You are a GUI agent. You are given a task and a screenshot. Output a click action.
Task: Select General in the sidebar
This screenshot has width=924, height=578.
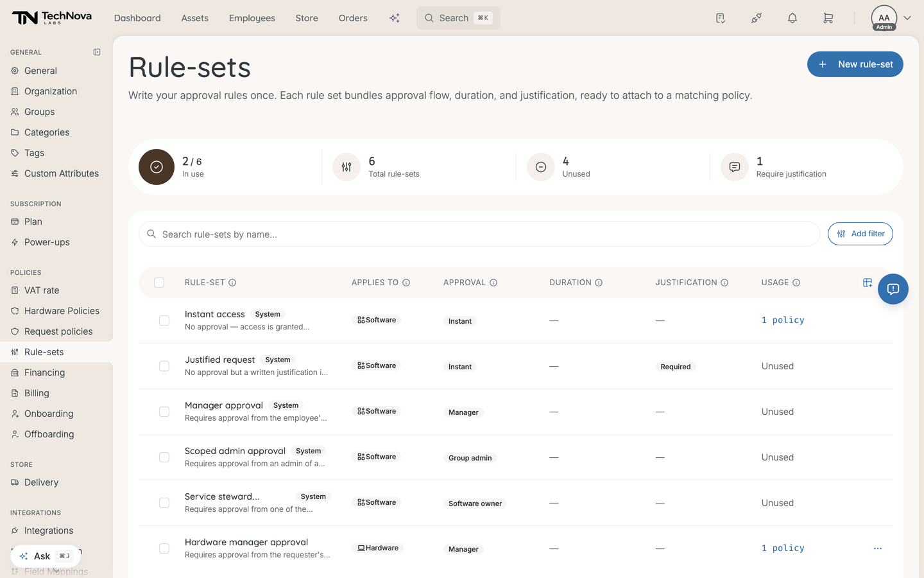(x=56, y=71)
